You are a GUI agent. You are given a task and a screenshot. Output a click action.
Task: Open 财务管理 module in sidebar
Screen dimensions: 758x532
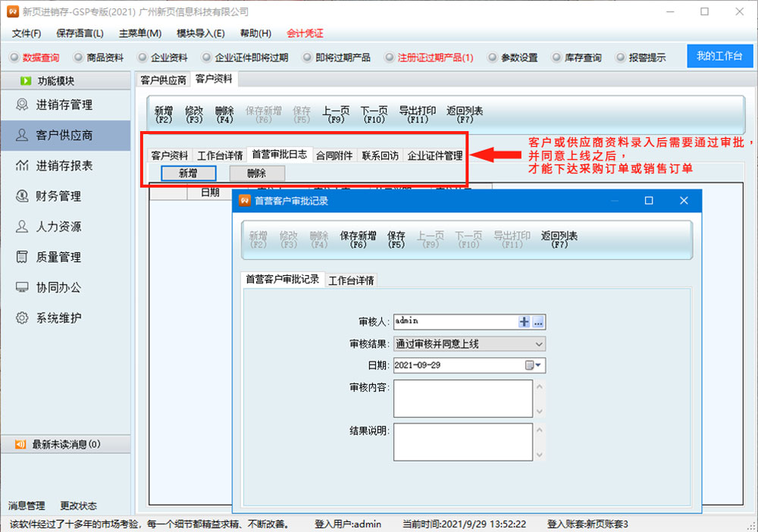58,196
